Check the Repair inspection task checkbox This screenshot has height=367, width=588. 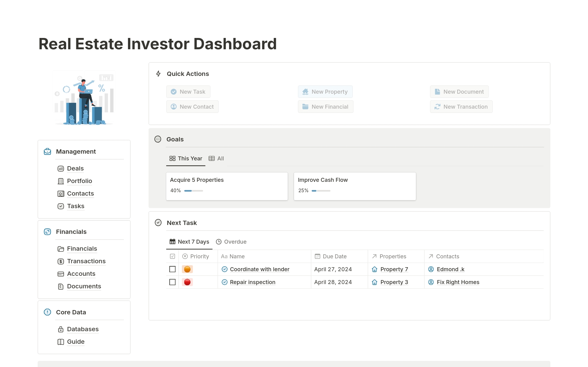[172, 282]
